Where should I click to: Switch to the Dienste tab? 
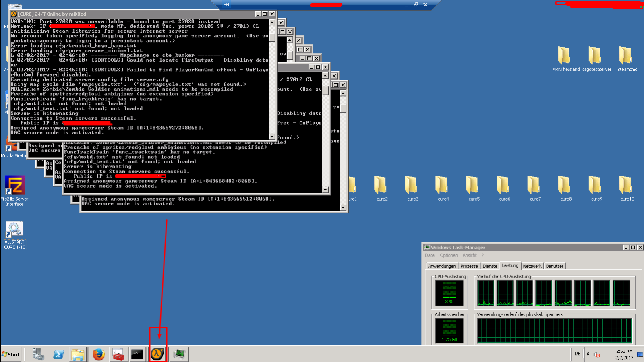coord(490,266)
